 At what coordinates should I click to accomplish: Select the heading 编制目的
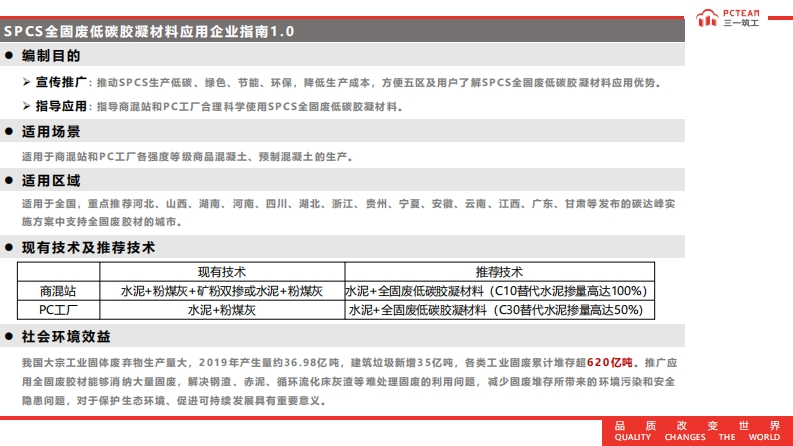click(x=51, y=56)
